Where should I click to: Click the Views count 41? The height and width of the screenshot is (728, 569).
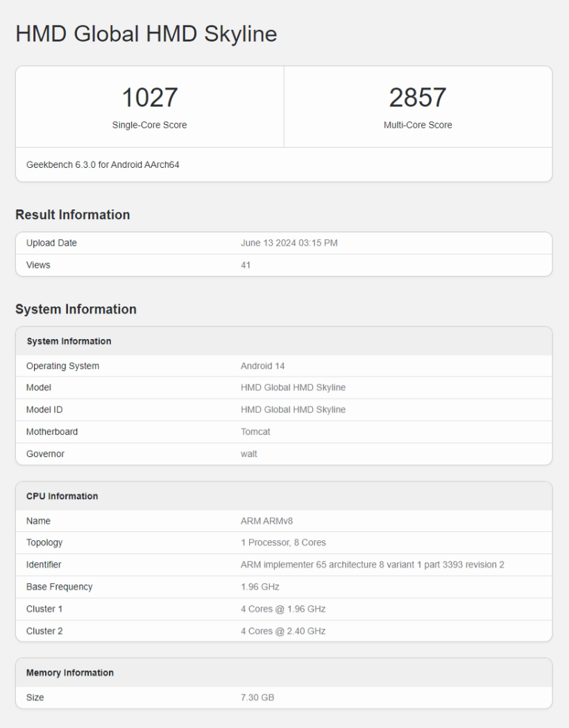(246, 265)
